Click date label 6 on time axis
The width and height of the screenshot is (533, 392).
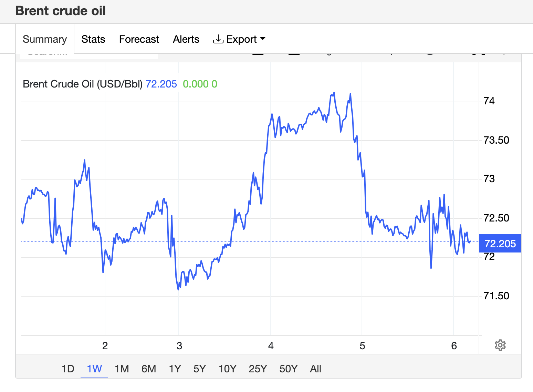tap(454, 346)
